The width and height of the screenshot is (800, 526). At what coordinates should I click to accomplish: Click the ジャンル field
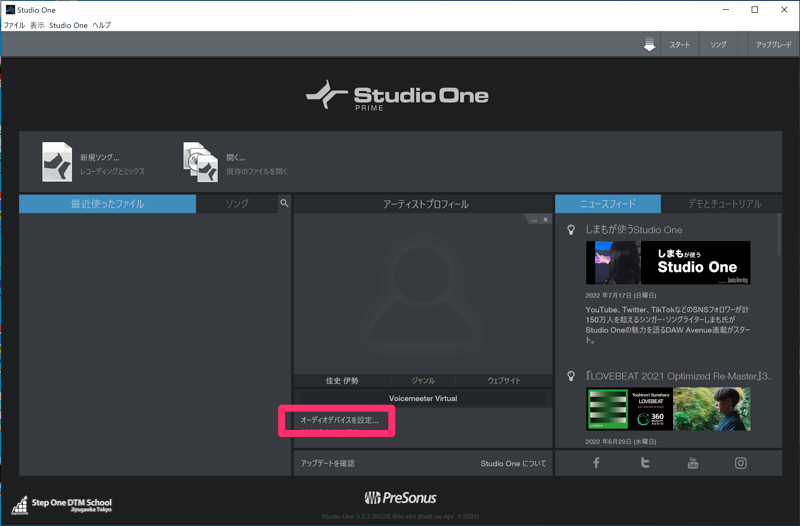[x=423, y=381]
